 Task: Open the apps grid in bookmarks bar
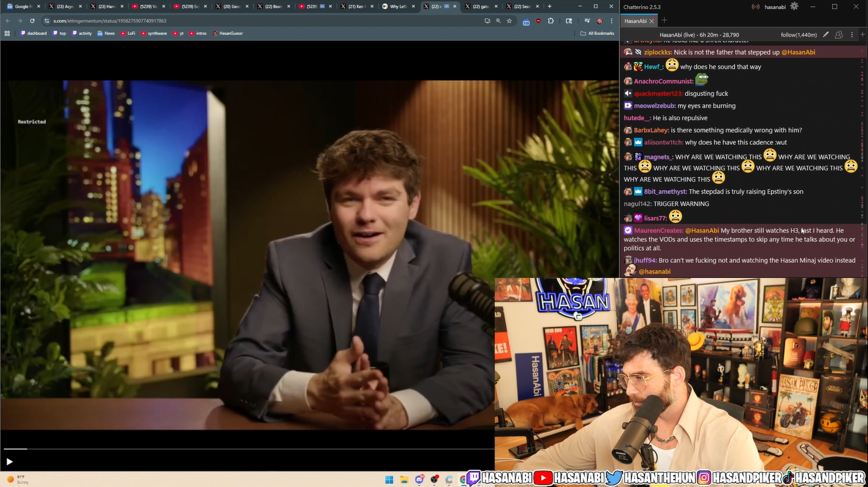[7, 33]
